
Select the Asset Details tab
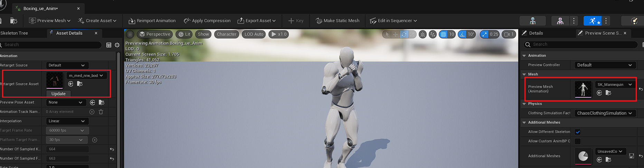[69, 33]
